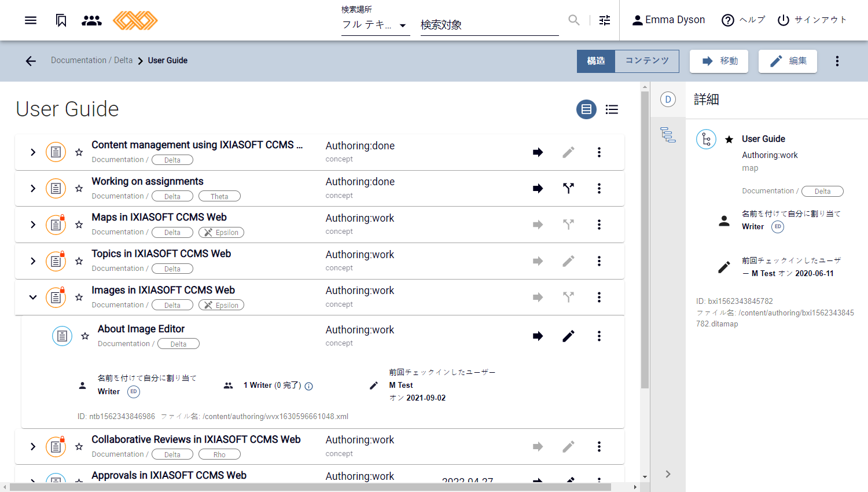The image size is (868, 492).
Task: Open the people group icon in header
Action: pyautogui.click(x=91, y=20)
